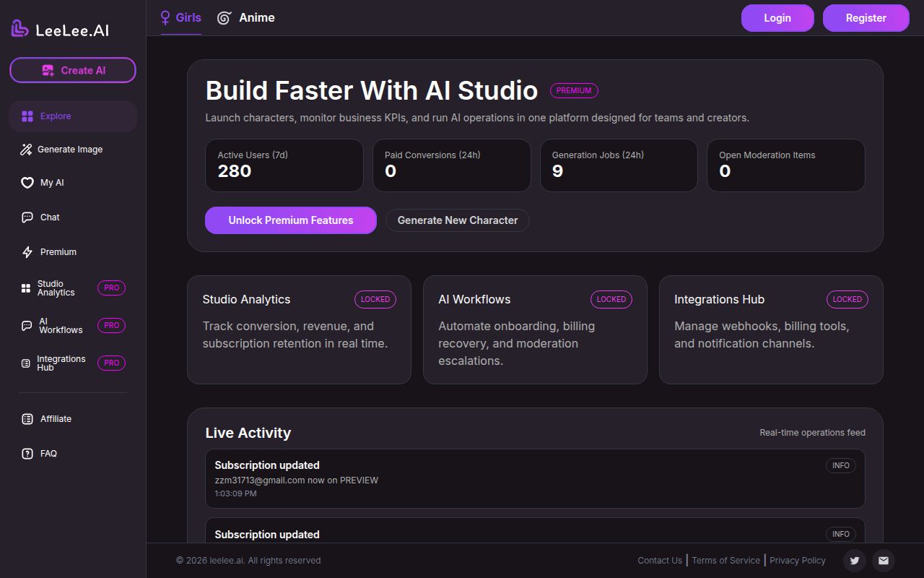This screenshot has width=924, height=578.
Task: Click the Affiliate list icon in sidebar
Action: pos(27,419)
